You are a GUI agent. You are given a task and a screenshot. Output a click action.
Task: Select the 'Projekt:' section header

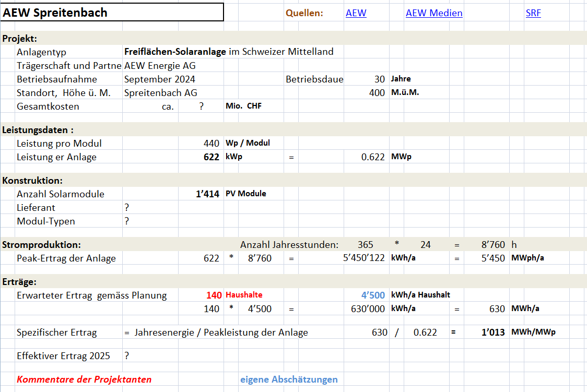(x=19, y=39)
